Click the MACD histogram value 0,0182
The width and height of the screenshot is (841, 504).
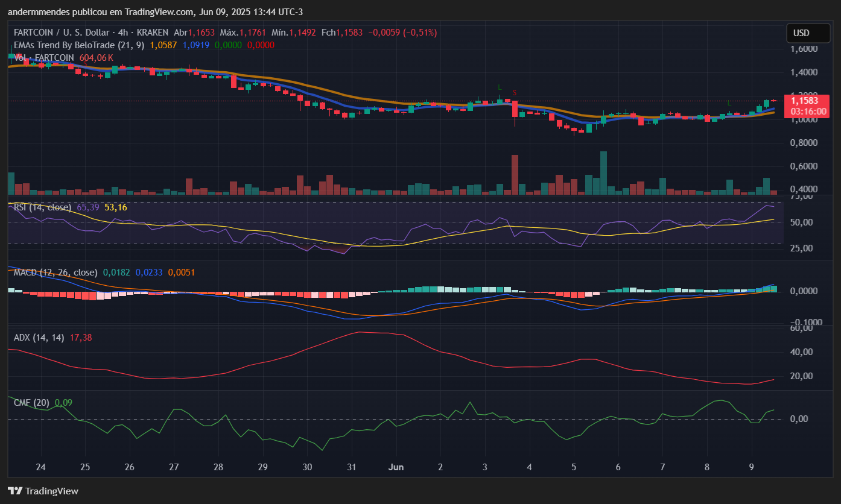pos(117,272)
